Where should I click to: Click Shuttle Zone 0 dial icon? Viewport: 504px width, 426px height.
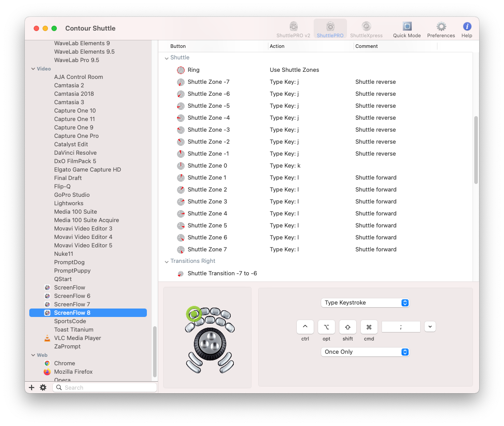click(x=181, y=166)
